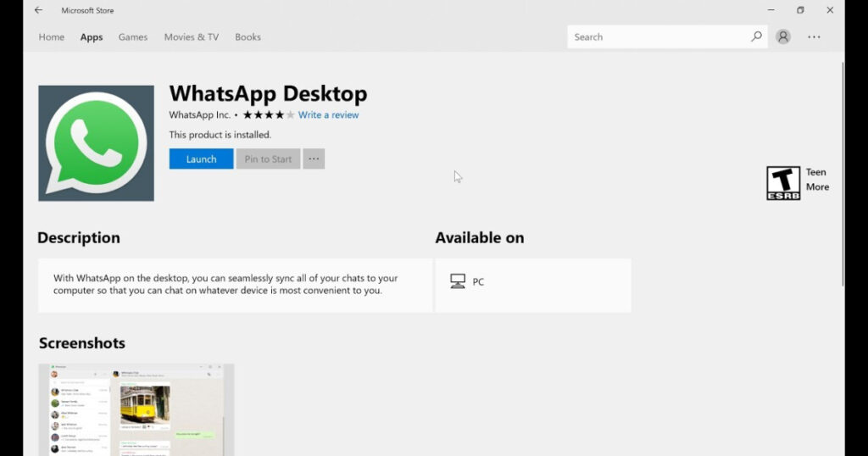Click the PC device icon
868x456 pixels.
(457, 281)
